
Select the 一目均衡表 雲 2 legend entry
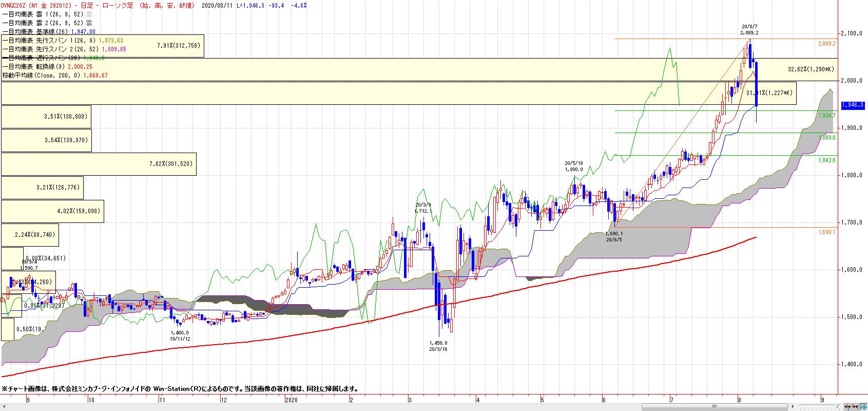tap(47, 23)
